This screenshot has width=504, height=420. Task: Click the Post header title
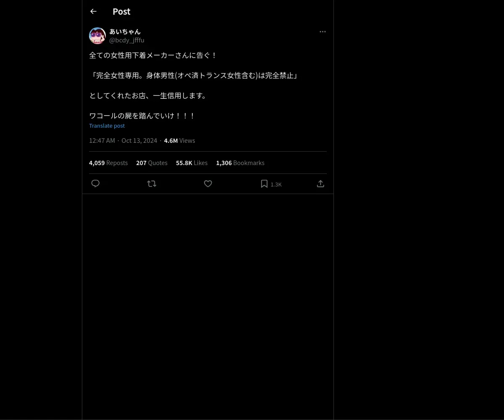point(121,11)
